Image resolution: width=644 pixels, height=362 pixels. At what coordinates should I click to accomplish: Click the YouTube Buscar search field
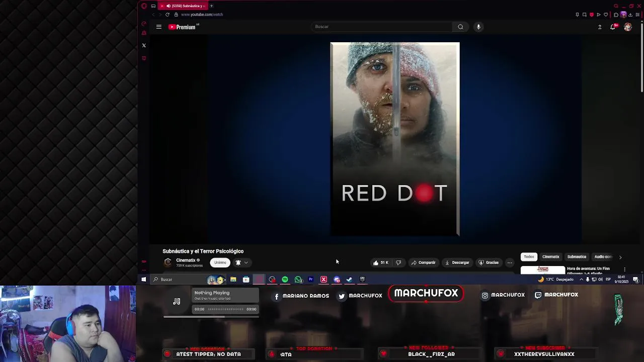[382, 27]
